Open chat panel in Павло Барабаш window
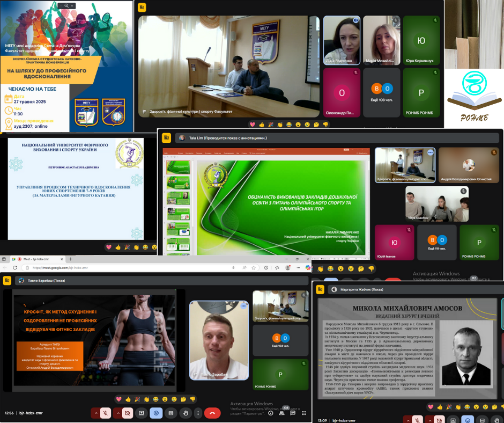The image size is (504, 423). pos(293,413)
